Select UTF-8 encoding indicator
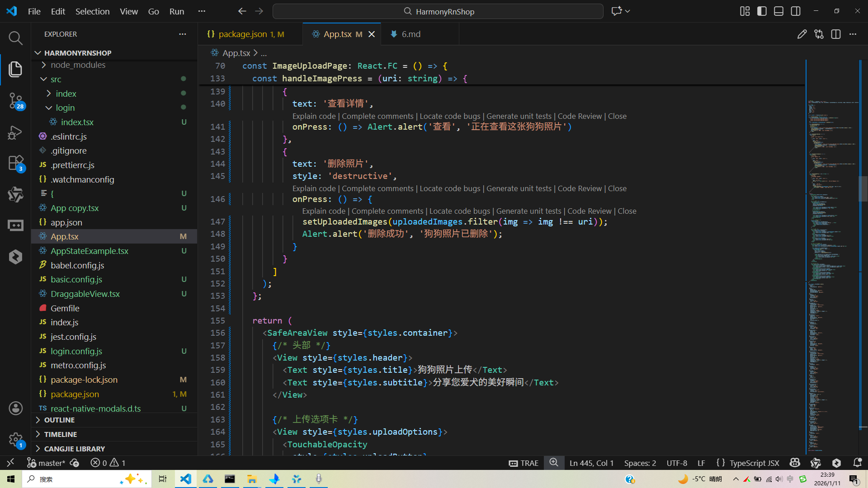 pyautogui.click(x=677, y=463)
